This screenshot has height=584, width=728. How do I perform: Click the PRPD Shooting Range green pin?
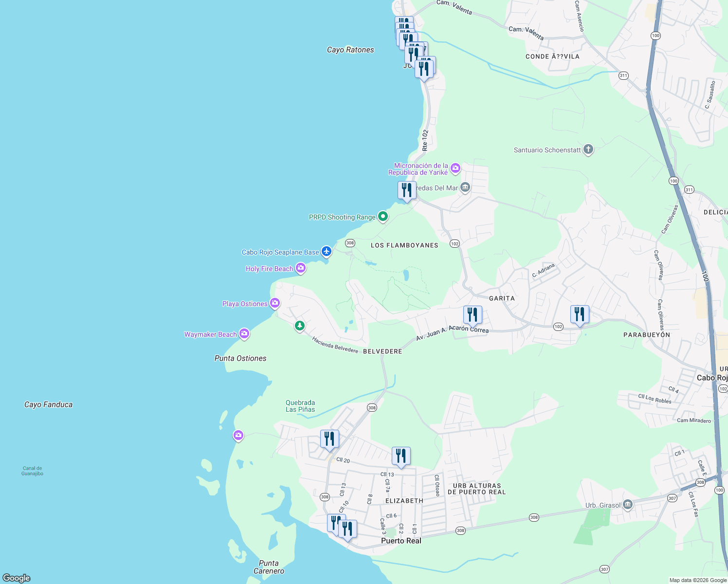[x=382, y=216]
